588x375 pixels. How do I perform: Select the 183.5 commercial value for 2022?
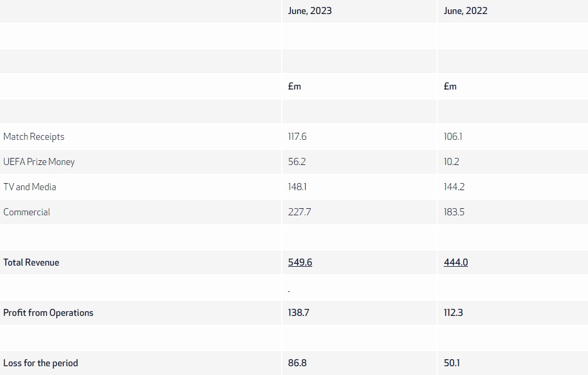(454, 212)
